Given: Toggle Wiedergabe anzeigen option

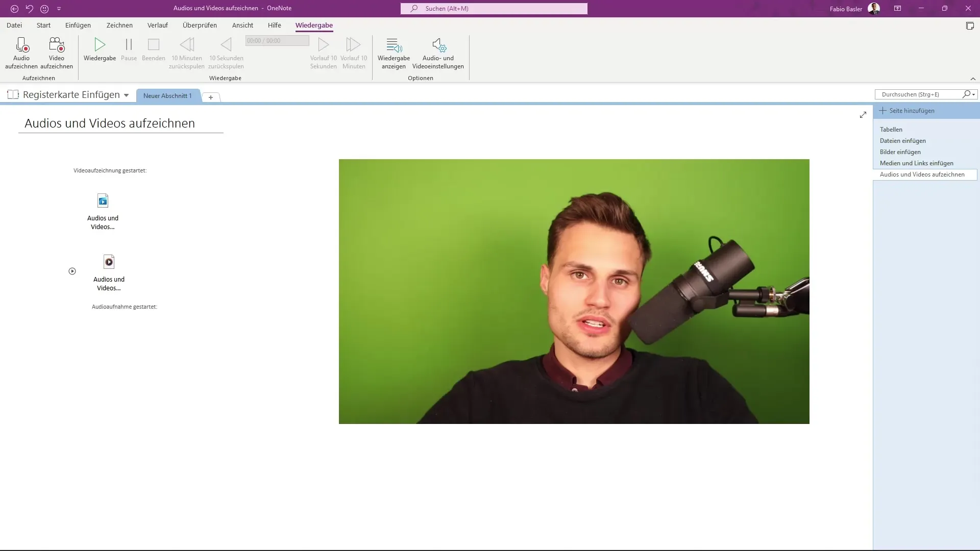Looking at the screenshot, I should [394, 53].
